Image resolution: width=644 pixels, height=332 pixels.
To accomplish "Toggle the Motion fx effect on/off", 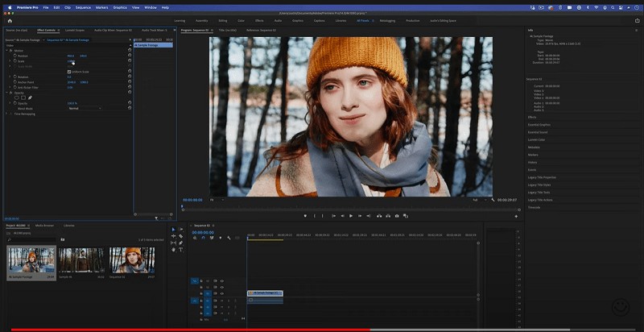I will click(10, 51).
